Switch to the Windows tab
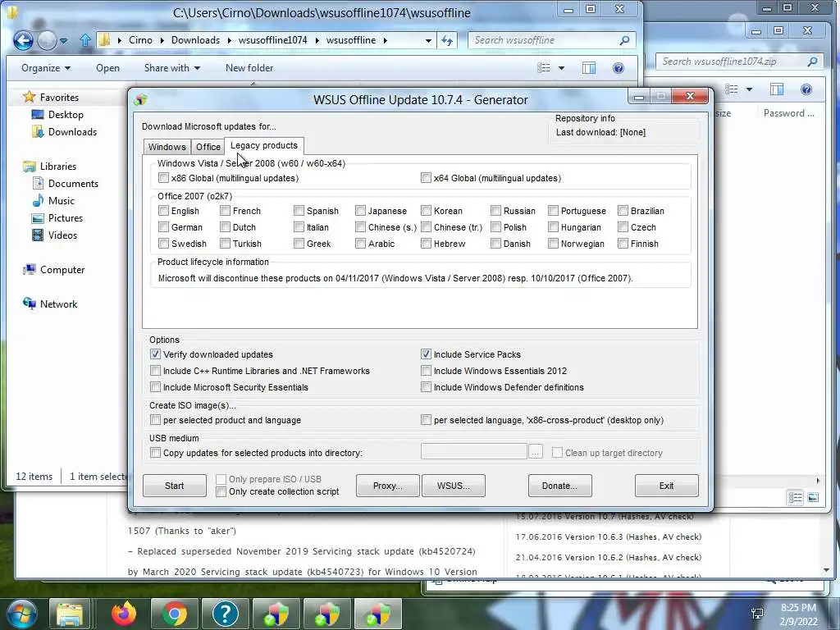Screen dimensions: 840x630 pos(167,147)
